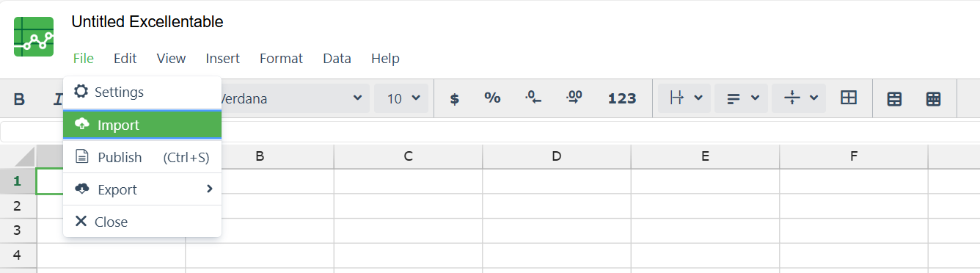Select column D header

click(x=557, y=156)
